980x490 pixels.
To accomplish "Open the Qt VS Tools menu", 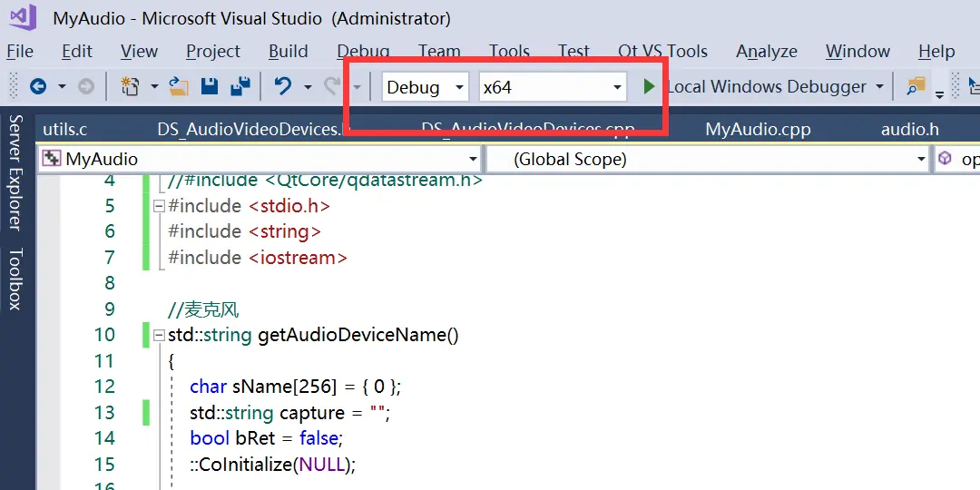I will click(662, 51).
